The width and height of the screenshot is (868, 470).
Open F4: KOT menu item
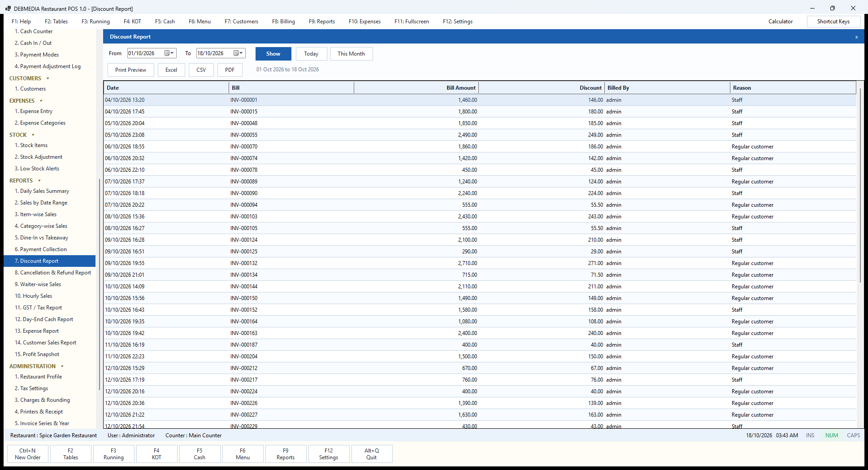coord(132,22)
